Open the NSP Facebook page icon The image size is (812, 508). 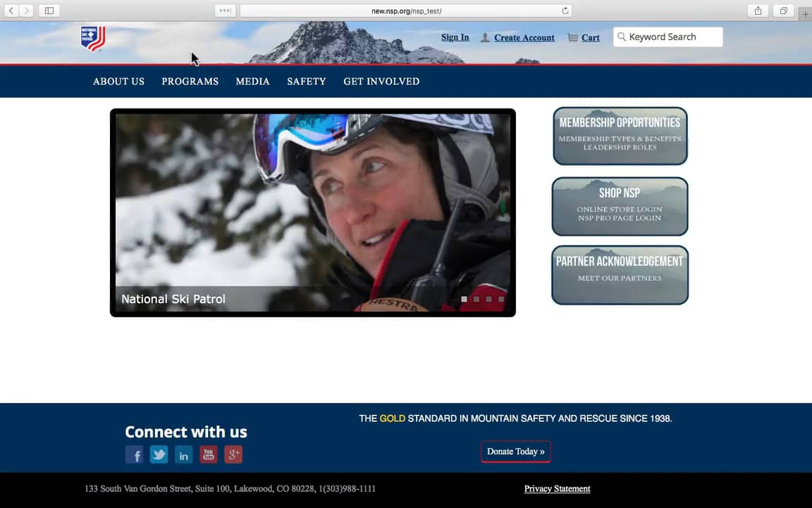134,454
